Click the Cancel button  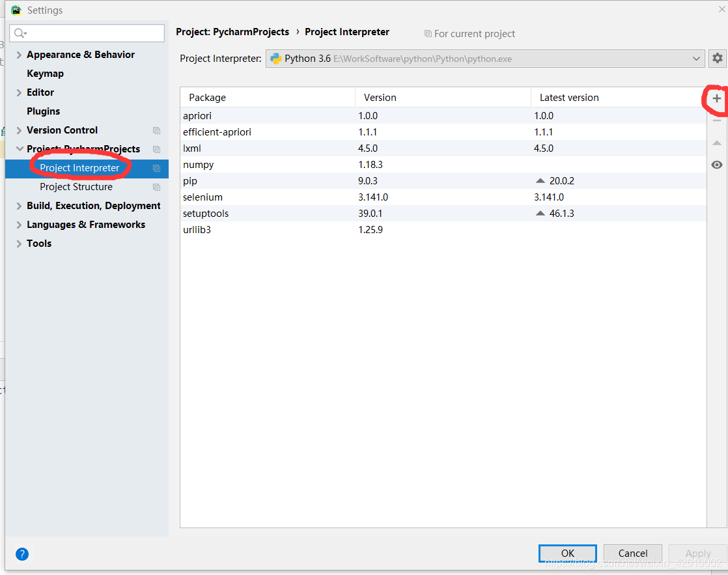click(633, 553)
